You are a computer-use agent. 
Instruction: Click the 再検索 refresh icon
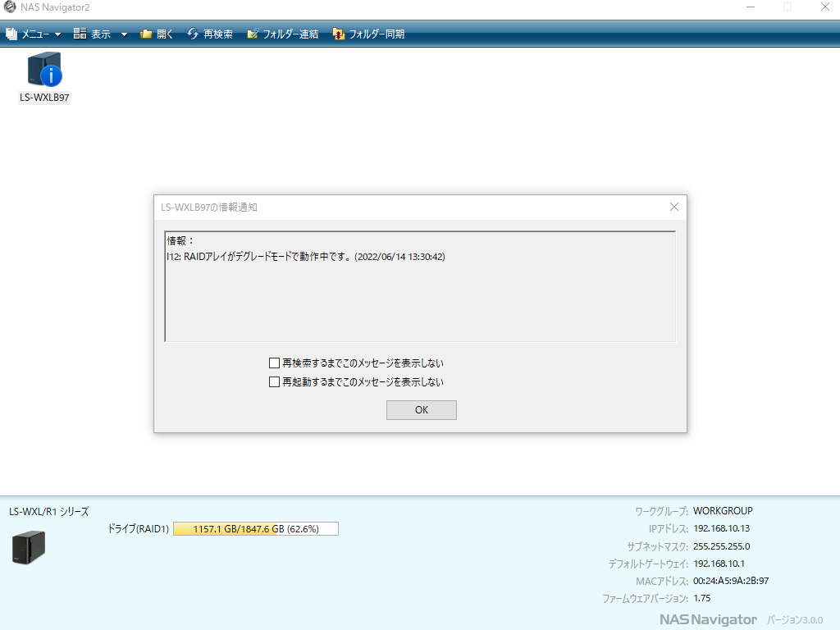click(x=193, y=34)
